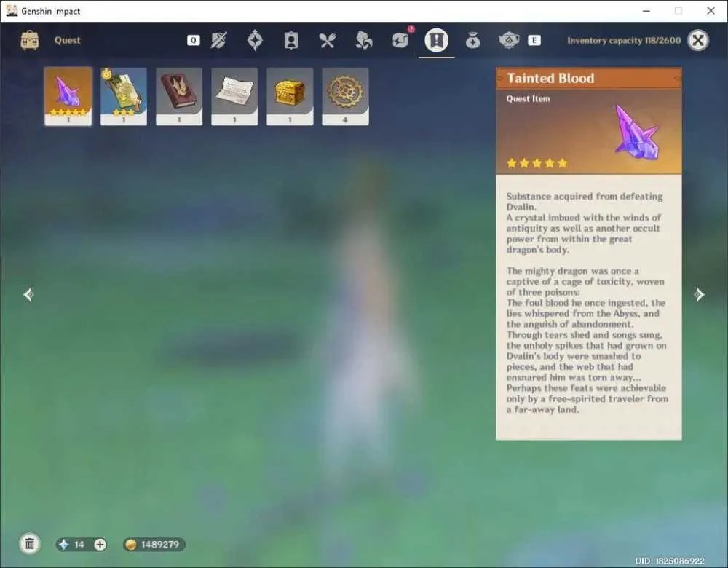Open the Gadgets tab with notification
Screen dimensions: 728x568
[400, 40]
